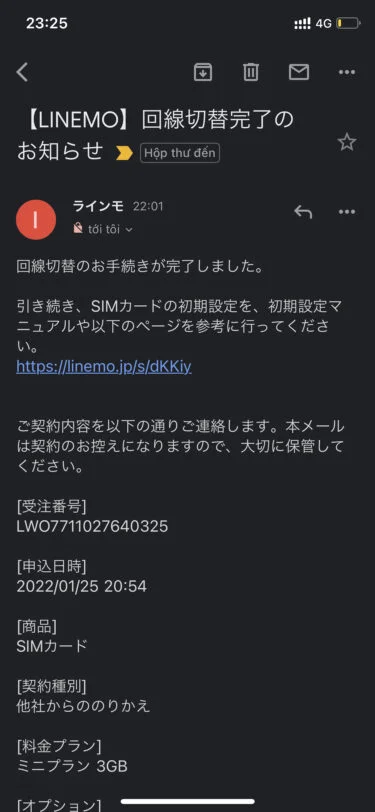Tap the back arrow to return to inbox
This screenshot has height=812, width=375.
(x=22, y=72)
